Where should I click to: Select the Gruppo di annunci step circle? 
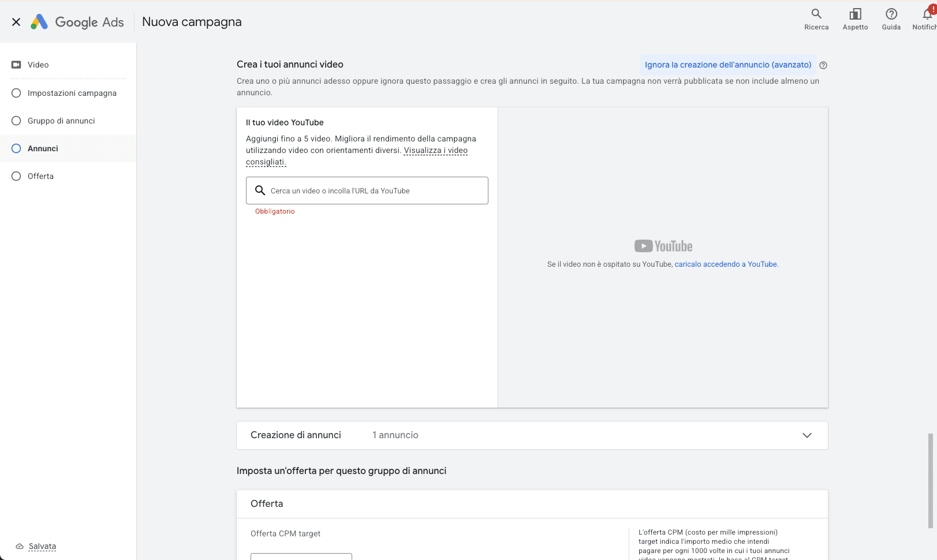pyautogui.click(x=16, y=121)
